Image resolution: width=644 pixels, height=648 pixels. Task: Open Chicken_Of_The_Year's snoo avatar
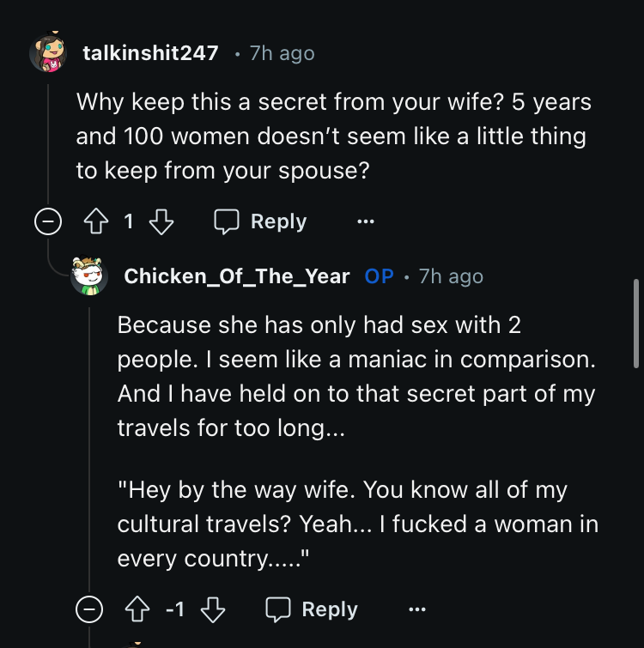(89, 276)
